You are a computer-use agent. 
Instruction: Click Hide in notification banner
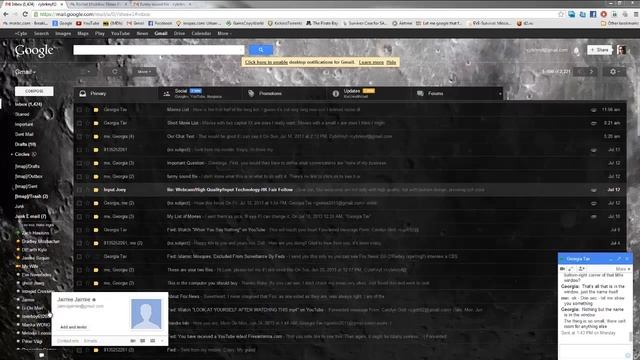(x=391, y=62)
